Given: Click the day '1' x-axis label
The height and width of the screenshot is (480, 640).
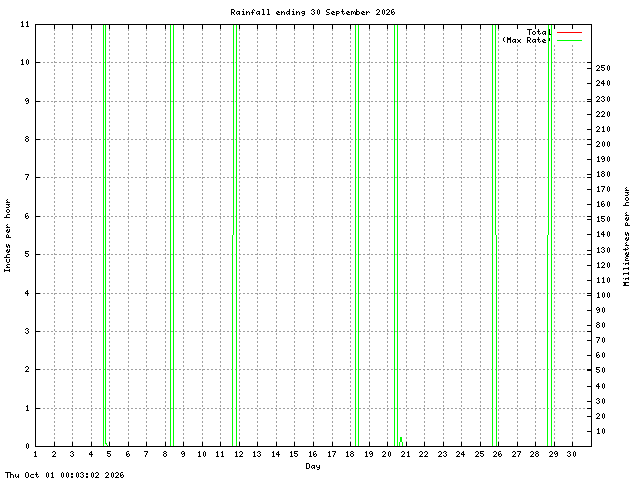Looking at the screenshot, I should [36, 454].
